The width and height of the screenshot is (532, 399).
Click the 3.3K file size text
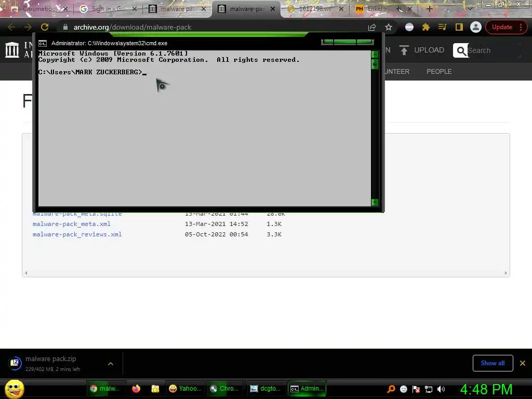pyautogui.click(x=274, y=234)
